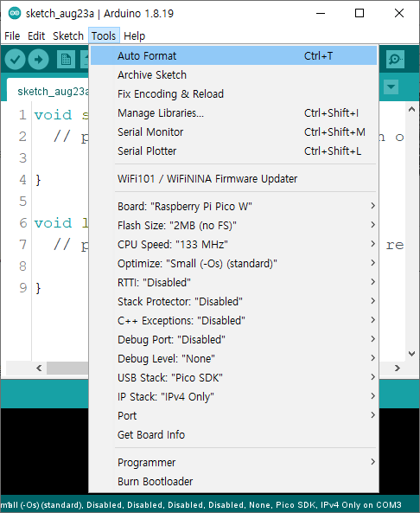Expand Optimize "Small (-Os)" submenu
The image size is (420, 513).
pyautogui.click(x=233, y=263)
